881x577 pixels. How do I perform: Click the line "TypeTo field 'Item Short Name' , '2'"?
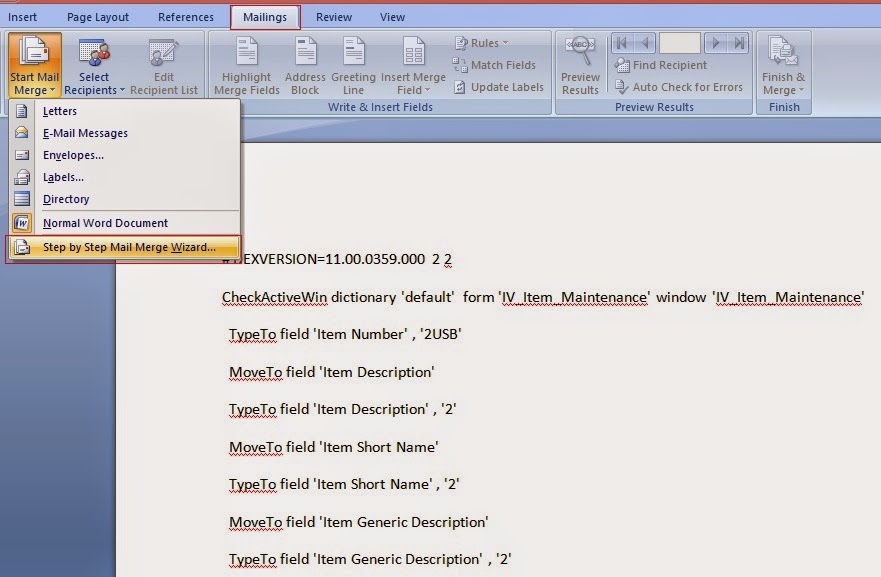(344, 484)
